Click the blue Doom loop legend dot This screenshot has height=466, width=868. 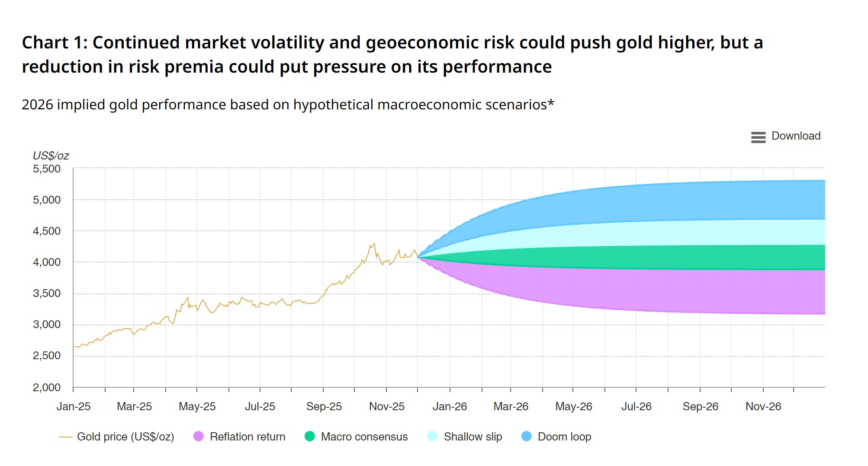527,437
